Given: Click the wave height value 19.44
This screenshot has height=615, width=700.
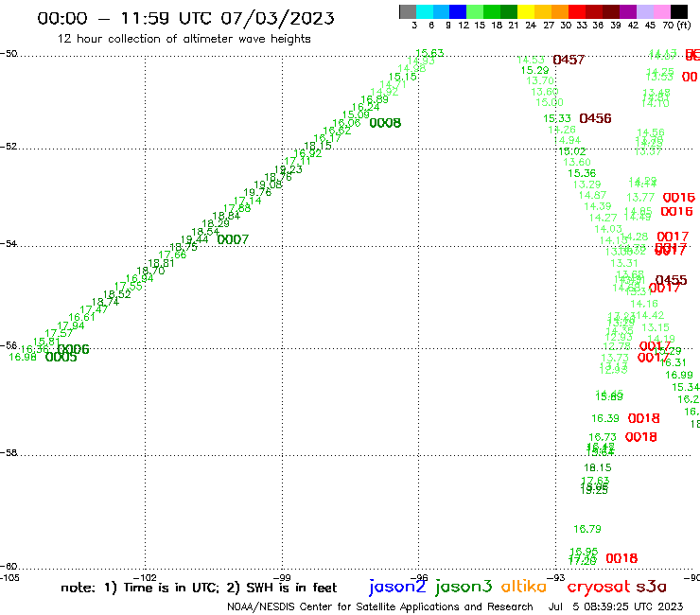Looking at the screenshot, I should 194,239.
